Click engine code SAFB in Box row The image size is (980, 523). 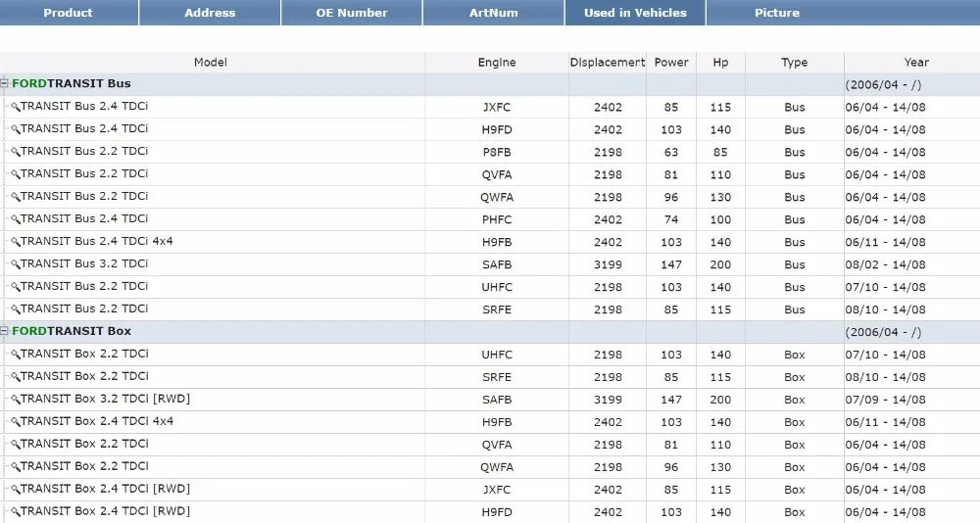[497, 400]
